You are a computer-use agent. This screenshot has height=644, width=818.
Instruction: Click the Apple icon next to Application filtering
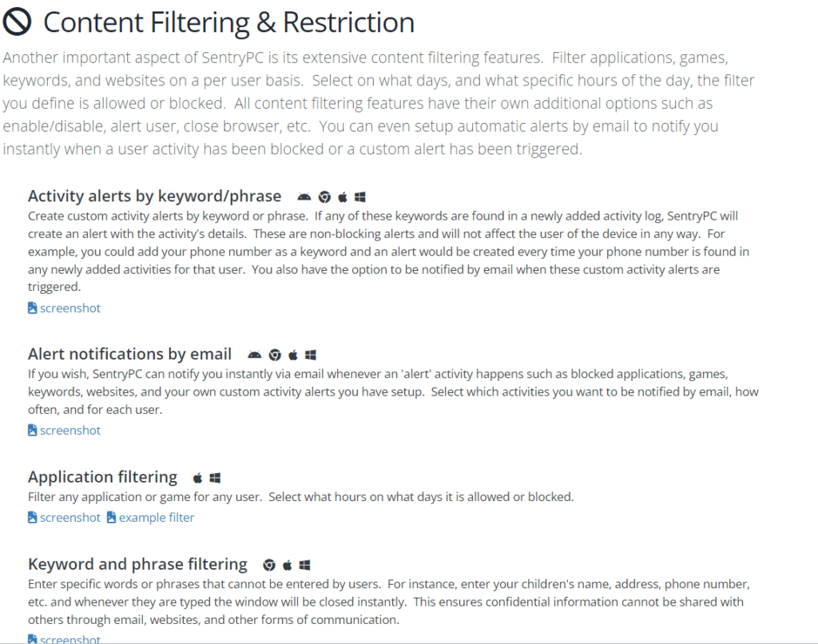click(x=198, y=478)
